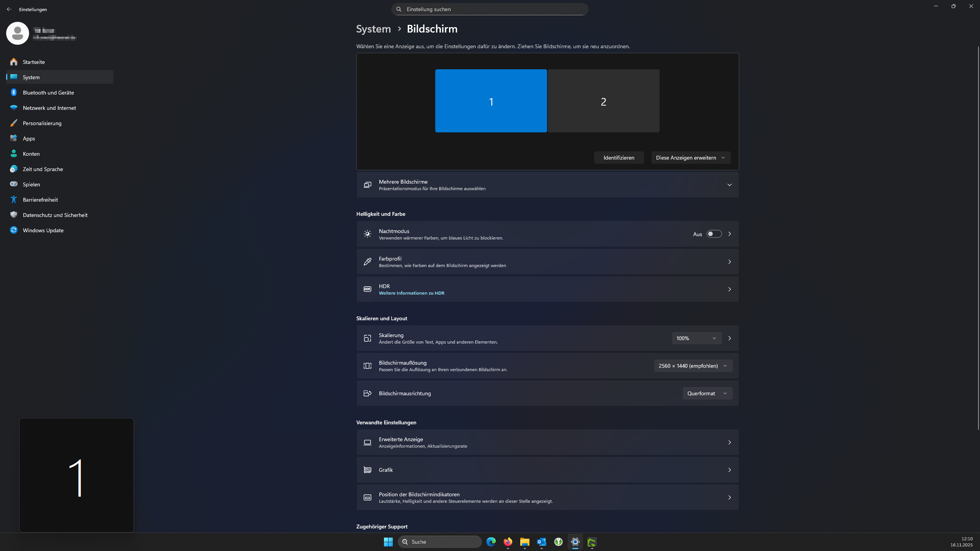Go to Datenschutz und Sicherheit
The image size is (980, 551).
pos(55,215)
